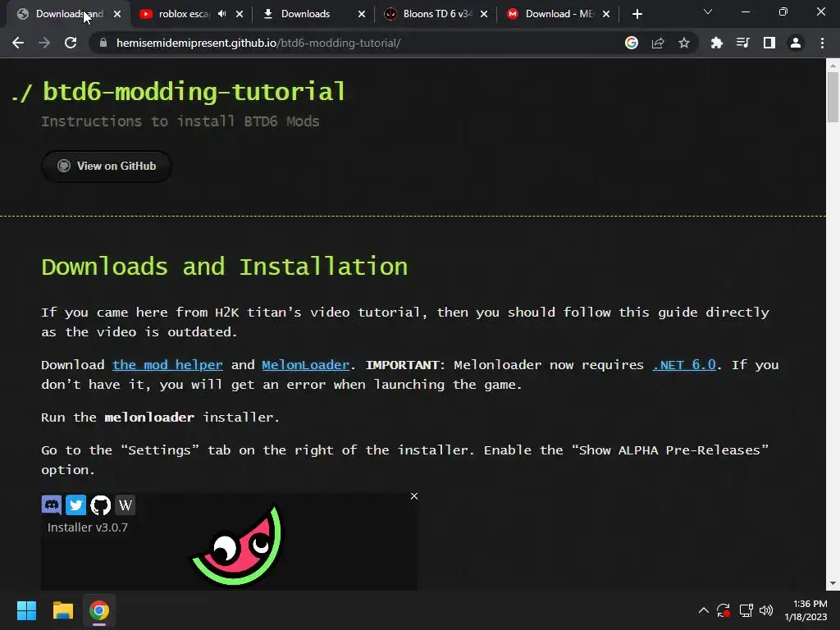Close the Bloons TD 6 tab

[484, 14]
